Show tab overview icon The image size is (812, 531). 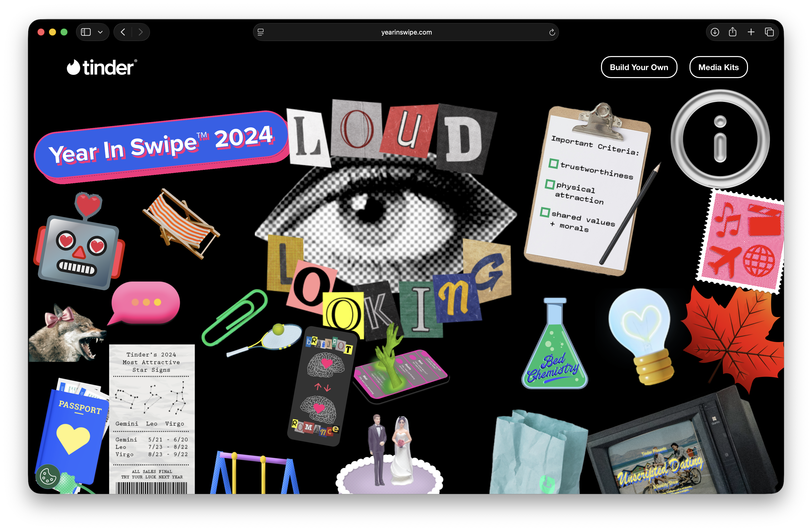(769, 32)
